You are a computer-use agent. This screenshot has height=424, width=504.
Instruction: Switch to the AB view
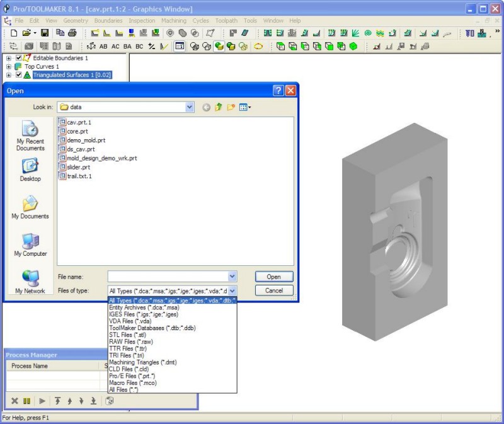click(x=103, y=46)
